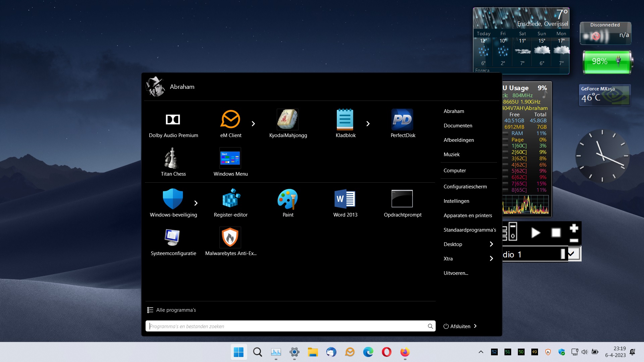The height and width of the screenshot is (362, 644).
Task: Open Muziek folder entry
Action: (451, 154)
